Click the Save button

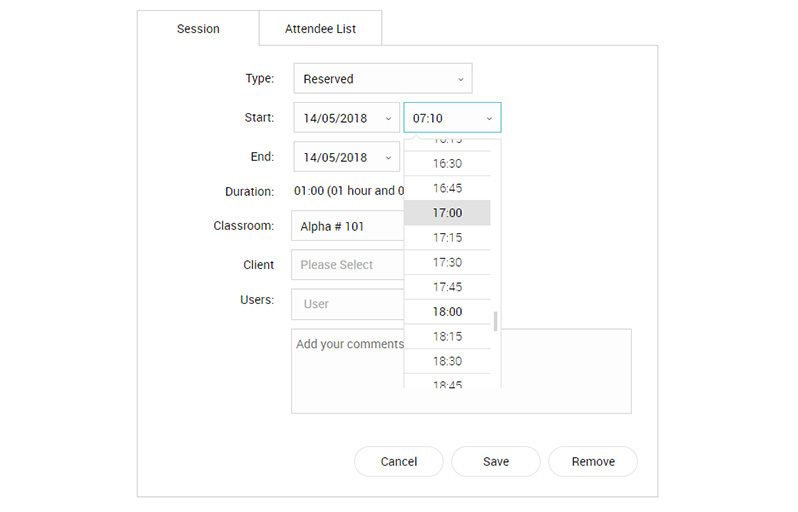496,462
